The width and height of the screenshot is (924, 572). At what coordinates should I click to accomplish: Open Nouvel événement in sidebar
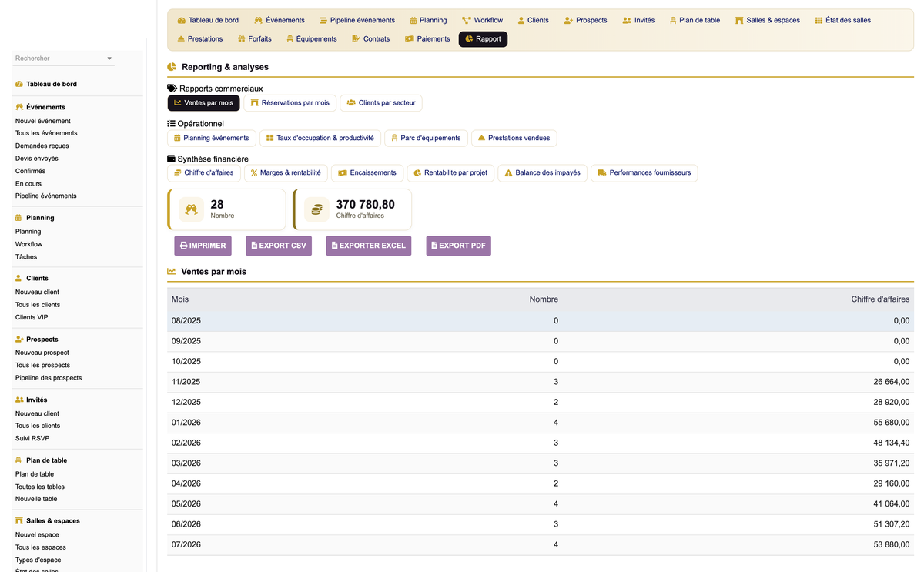click(x=43, y=121)
